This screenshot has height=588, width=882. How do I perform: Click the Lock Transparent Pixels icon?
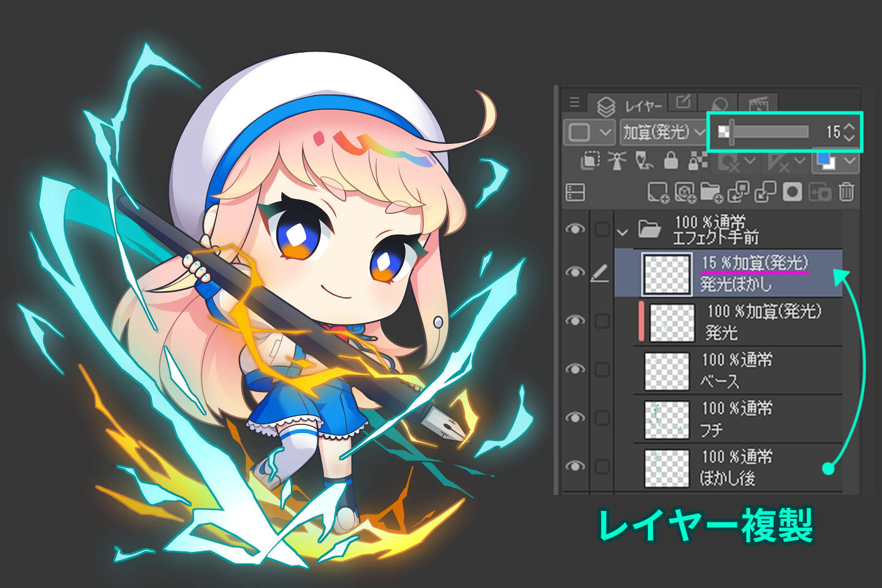(x=698, y=160)
